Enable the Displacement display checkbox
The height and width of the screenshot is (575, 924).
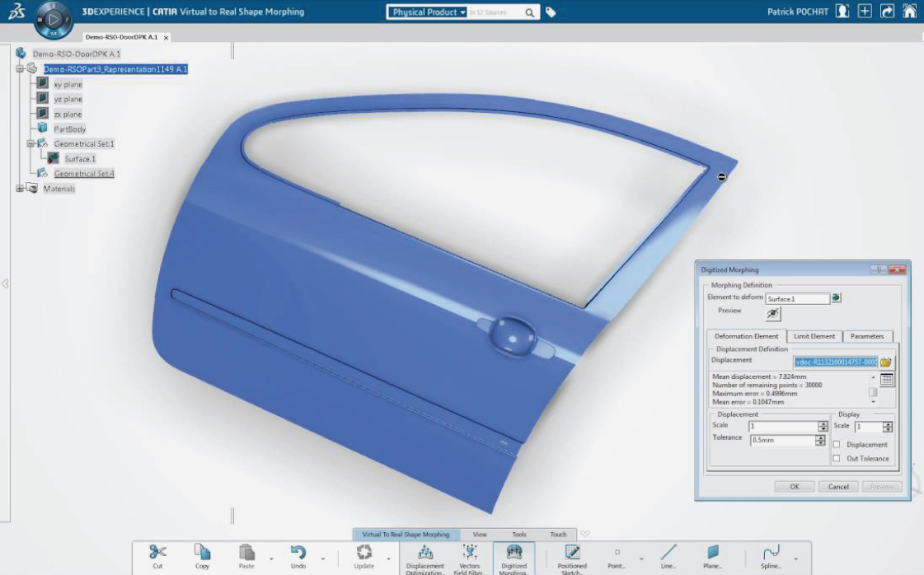pos(838,444)
